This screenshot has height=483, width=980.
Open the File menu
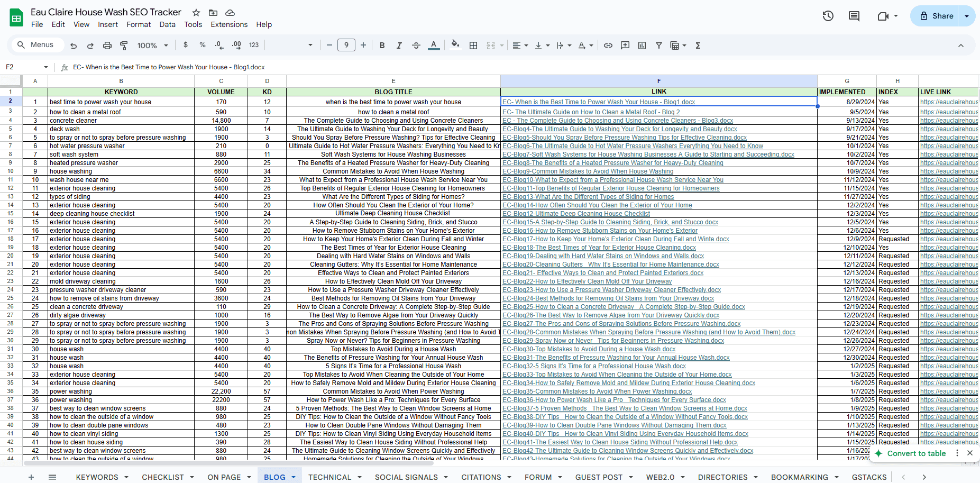pyautogui.click(x=37, y=24)
